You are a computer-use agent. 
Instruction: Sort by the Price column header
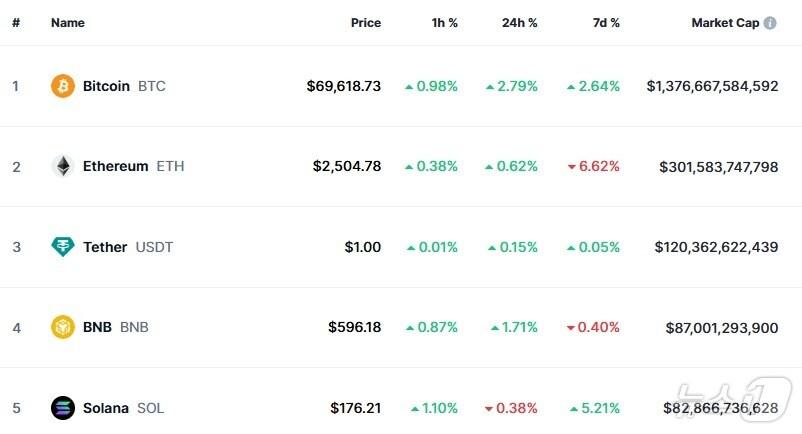[365, 23]
